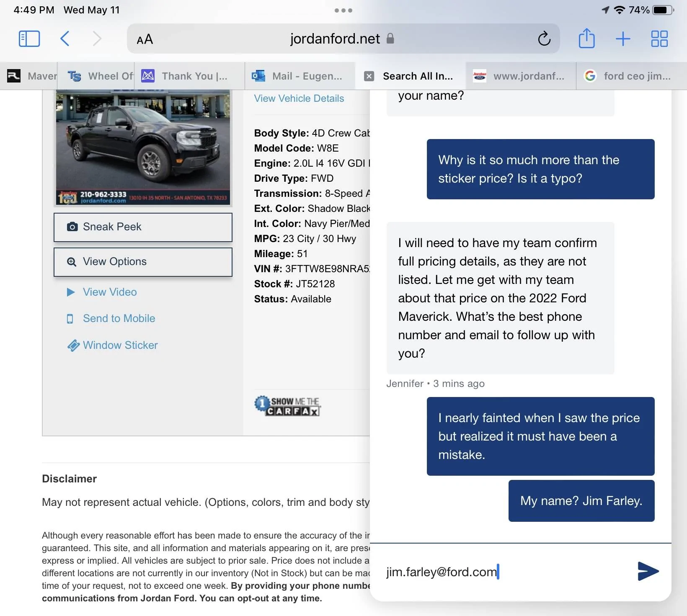Image resolution: width=687 pixels, height=616 pixels.
Task: Tap the Wi-Fi status icon
Action: (619, 10)
